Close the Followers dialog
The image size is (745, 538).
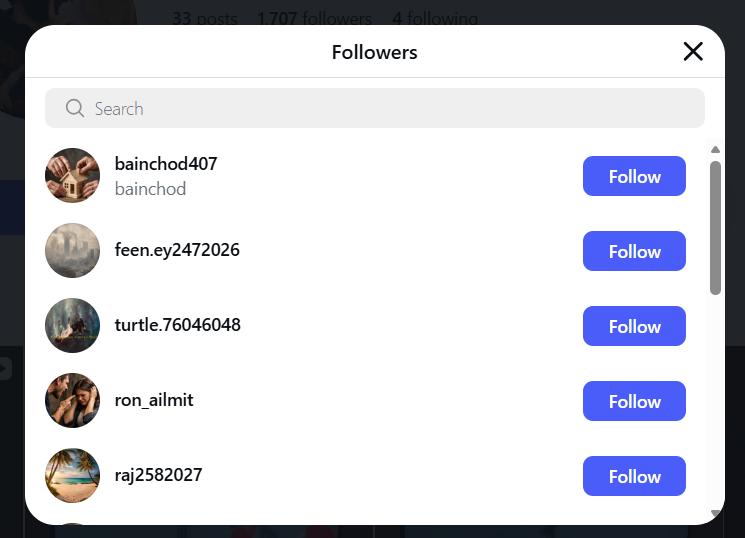pos(693,52)
